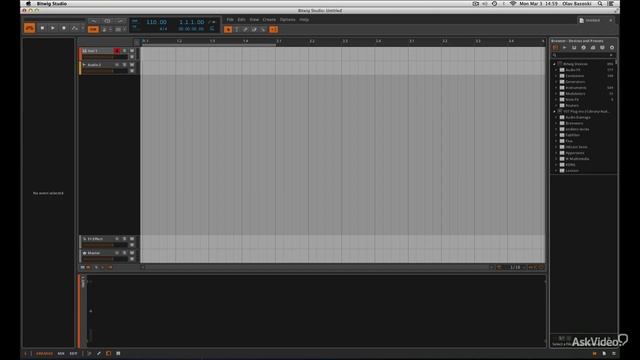Click the browser search field
The width and height of the screenshot is (640, 360).
[583, 55]
